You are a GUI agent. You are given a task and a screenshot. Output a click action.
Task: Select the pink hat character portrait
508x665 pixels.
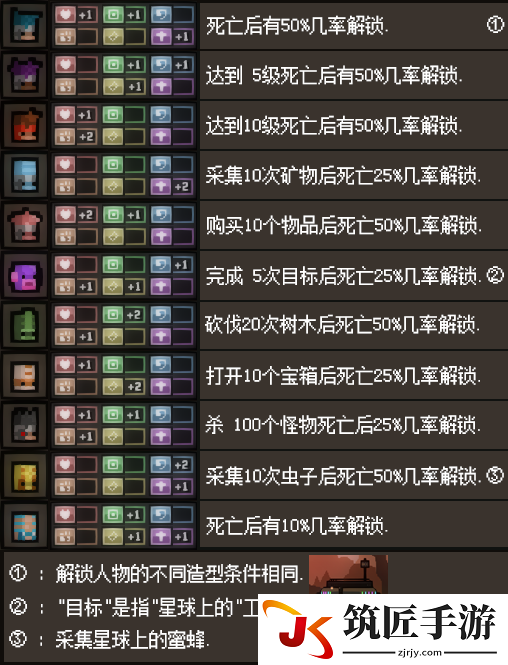pos(25,226)
